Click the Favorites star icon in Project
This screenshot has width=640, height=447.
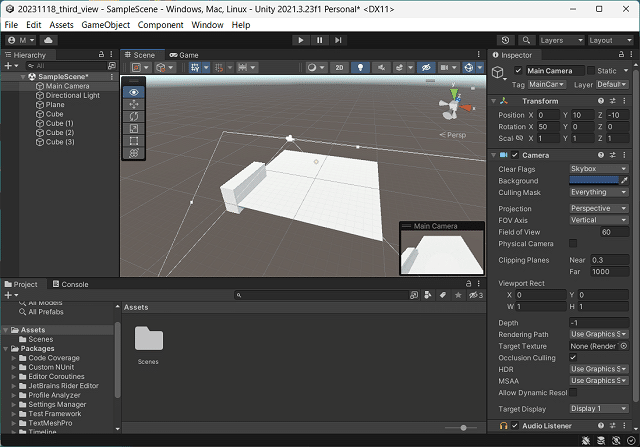(458, 295)
